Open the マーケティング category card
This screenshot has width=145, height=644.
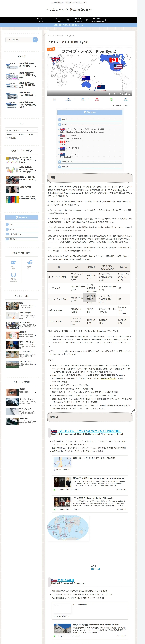pos(22,355)
